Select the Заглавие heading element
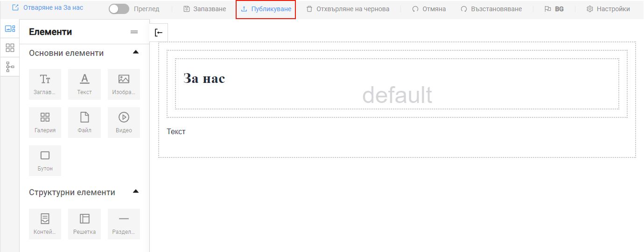Screen dimensions: 644x252 (45, 84)
